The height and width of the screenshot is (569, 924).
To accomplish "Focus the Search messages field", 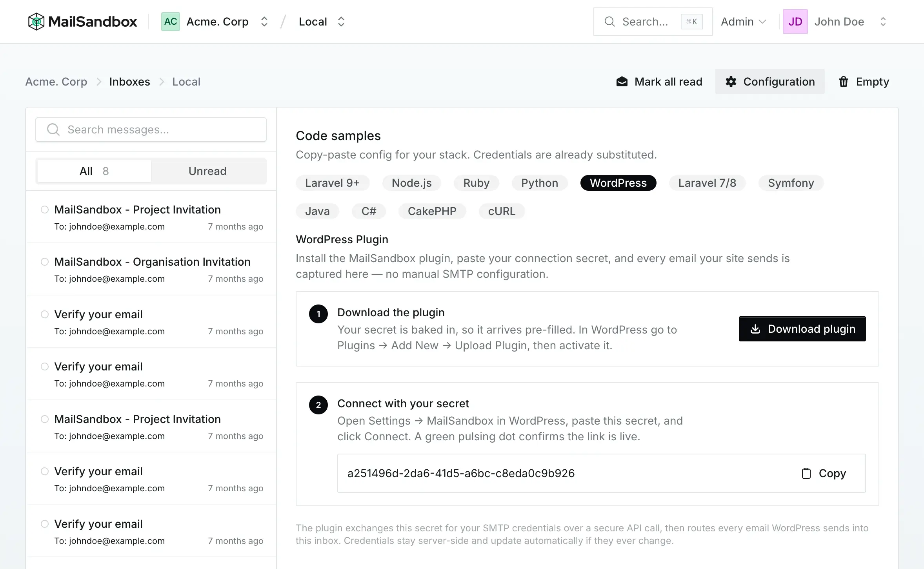I will point(151,129).
